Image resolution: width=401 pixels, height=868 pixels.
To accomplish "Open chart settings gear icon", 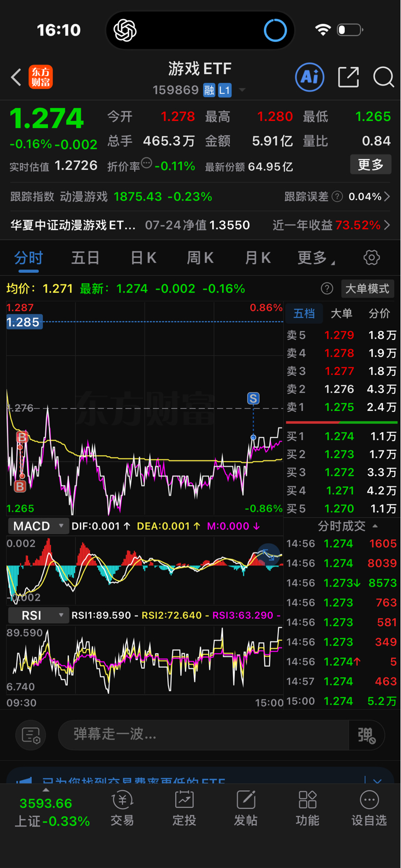I will (x=371, y=258).
